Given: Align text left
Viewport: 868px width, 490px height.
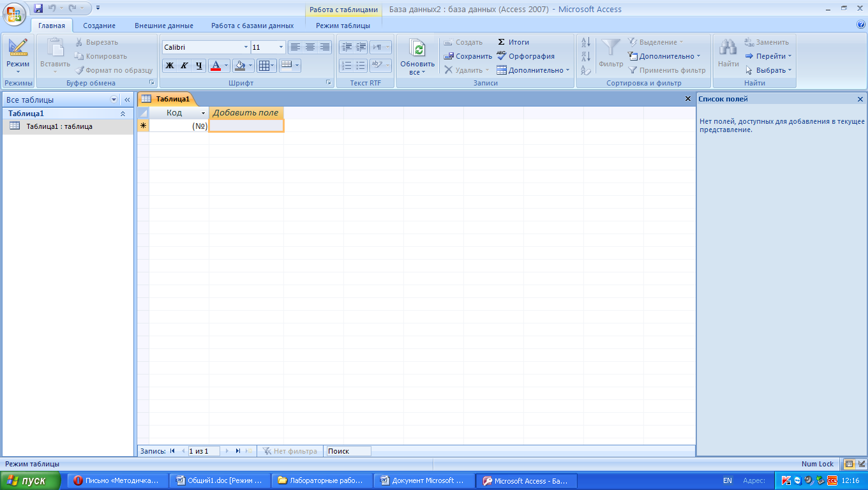Looking at the screenshot, I should tap(295, 47).
